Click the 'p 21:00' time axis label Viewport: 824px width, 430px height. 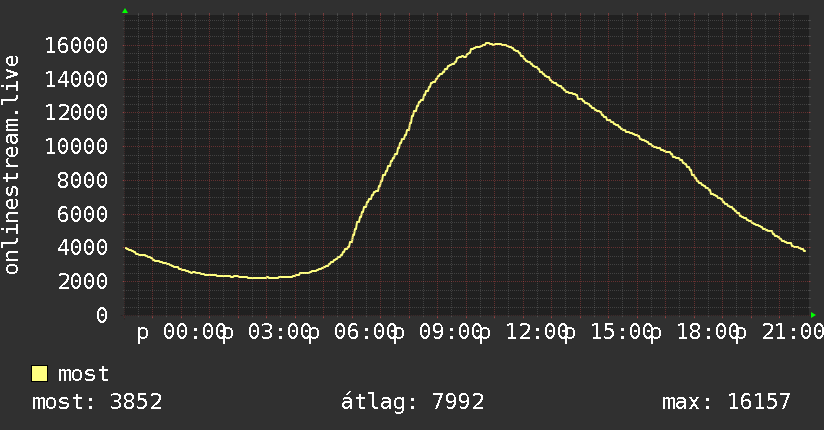(x=780, y=332)
